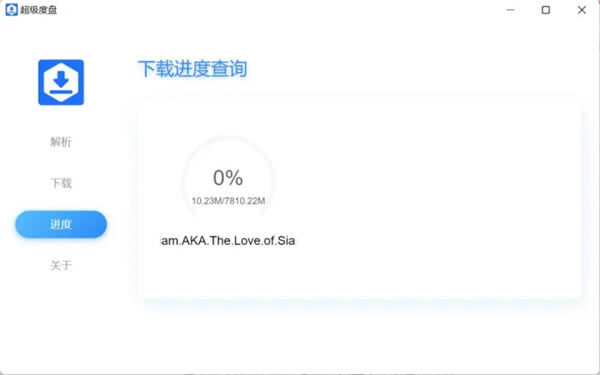Select the highlighted 进度 sidebar button
Image resolution: width=600 pixels, height=375 pixels.
(61, 224)
